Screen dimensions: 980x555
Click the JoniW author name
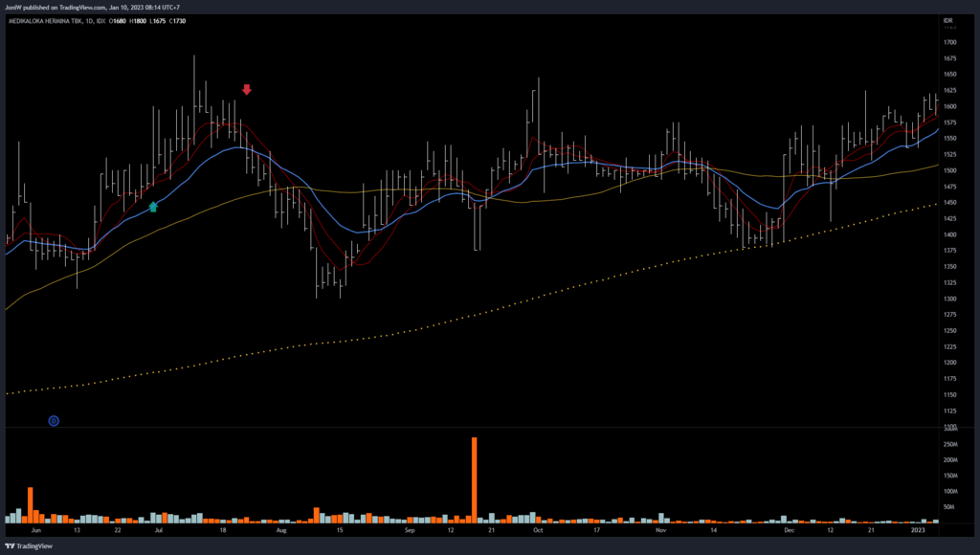point(14,7)
